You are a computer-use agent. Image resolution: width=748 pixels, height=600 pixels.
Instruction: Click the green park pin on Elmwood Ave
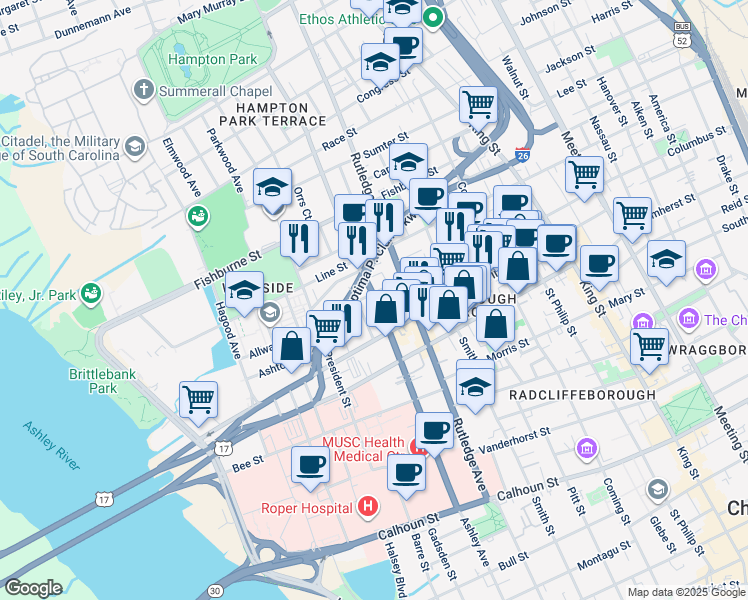coord(198,217)
